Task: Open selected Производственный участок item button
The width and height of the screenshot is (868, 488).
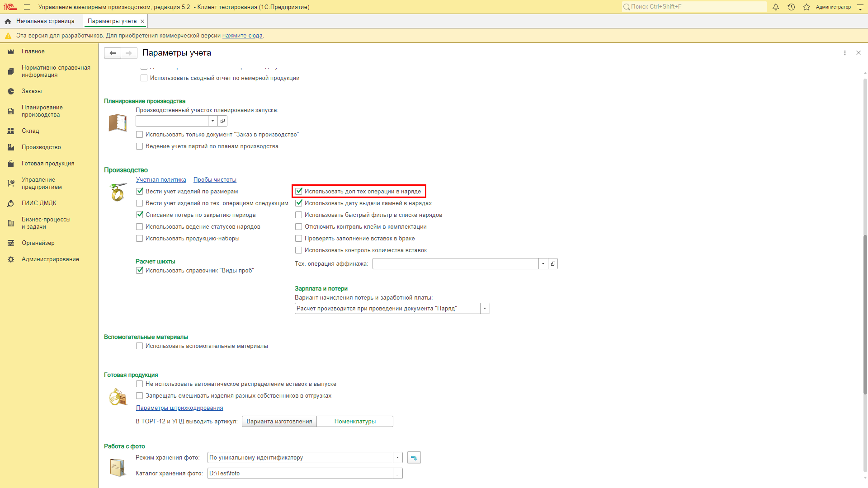Action: [222, 121]
